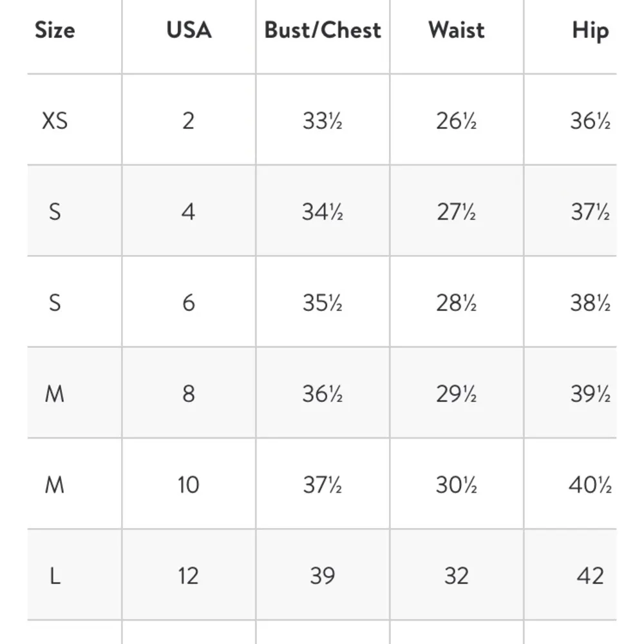Select the 40½ hip value

click(590, 485)
